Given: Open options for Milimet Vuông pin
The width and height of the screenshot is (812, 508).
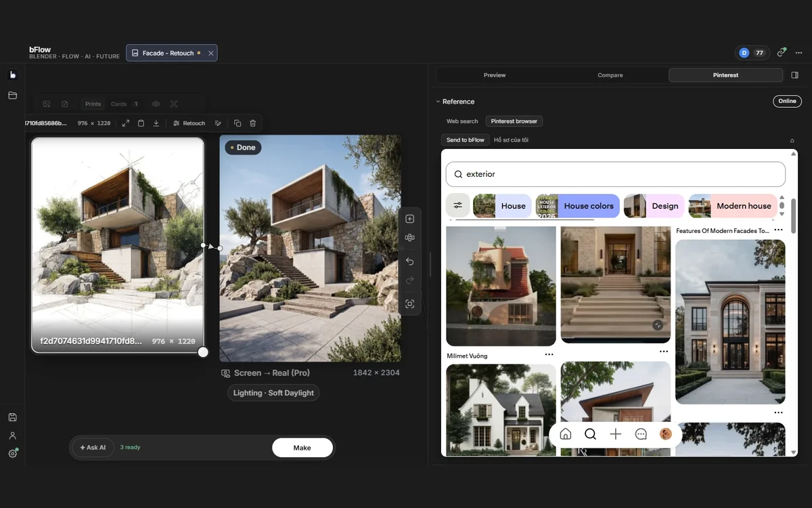Looking at the screenshot, I should (x=549, y=355).
